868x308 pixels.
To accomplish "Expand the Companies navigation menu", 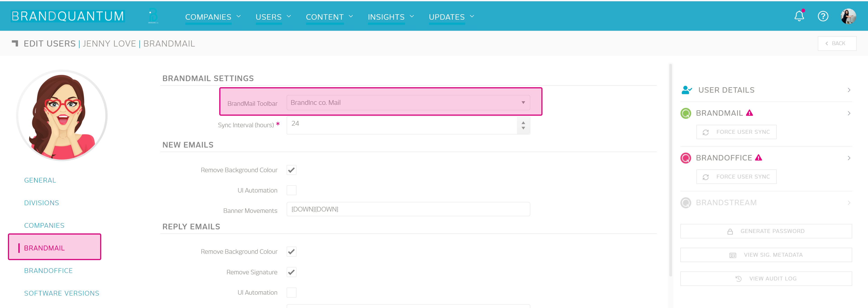I will coord(213,17).
